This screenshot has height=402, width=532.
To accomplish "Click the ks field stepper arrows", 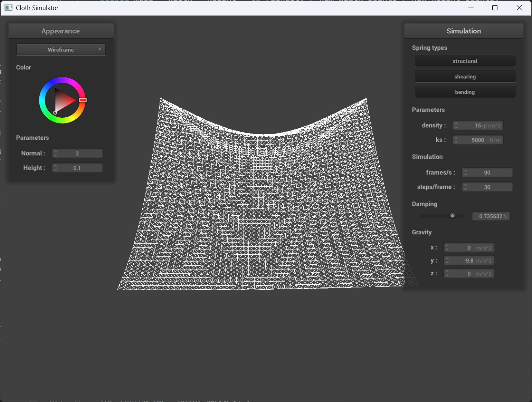I will (456, 140).
